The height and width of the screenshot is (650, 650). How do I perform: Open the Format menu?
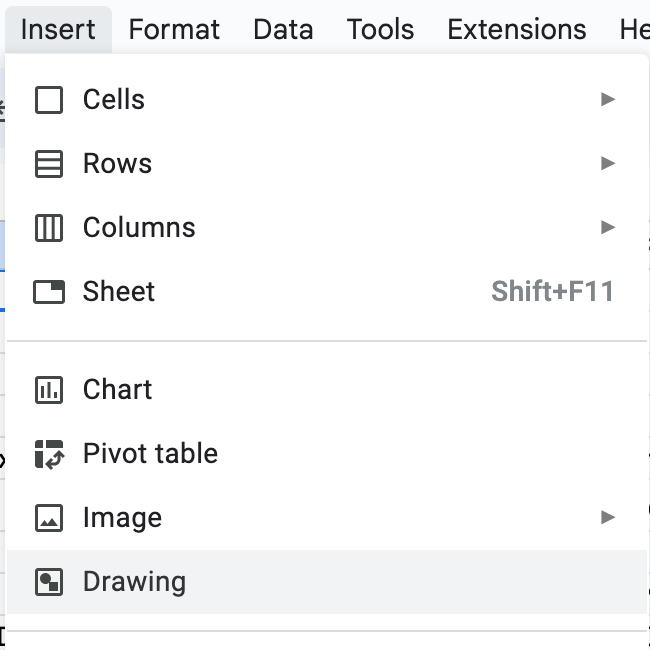point(174,29)
